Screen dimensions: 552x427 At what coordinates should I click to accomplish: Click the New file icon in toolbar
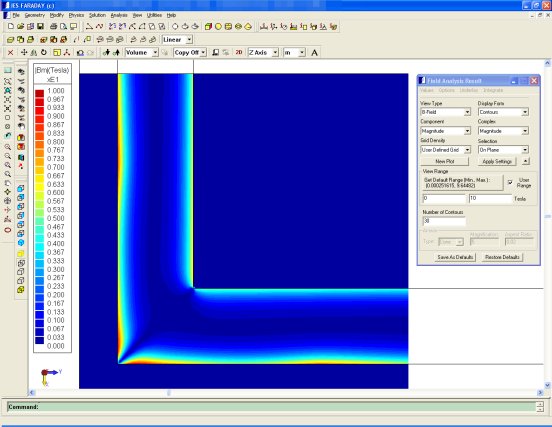pos(11,26)
